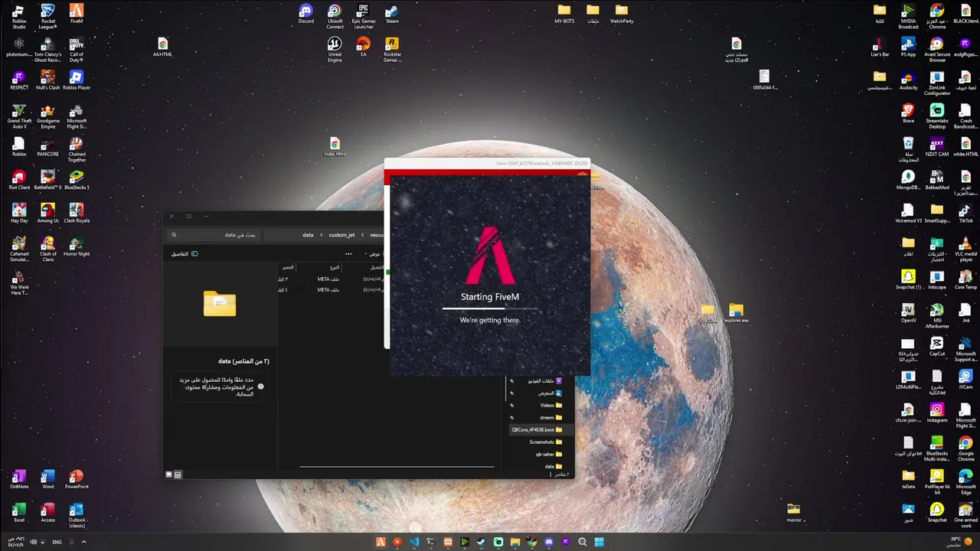
Task: Select the Rockstar Games launcher icon
Action: point(392,50)
